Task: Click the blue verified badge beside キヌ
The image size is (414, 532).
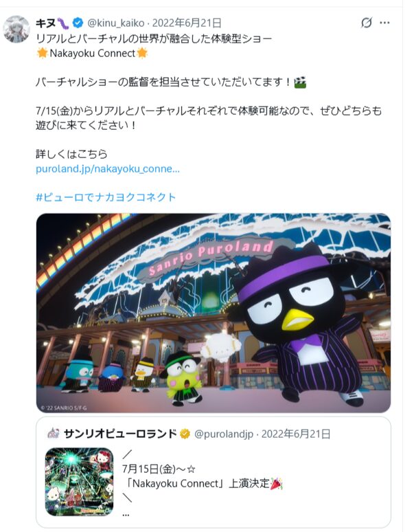Action: pos(78,23)
